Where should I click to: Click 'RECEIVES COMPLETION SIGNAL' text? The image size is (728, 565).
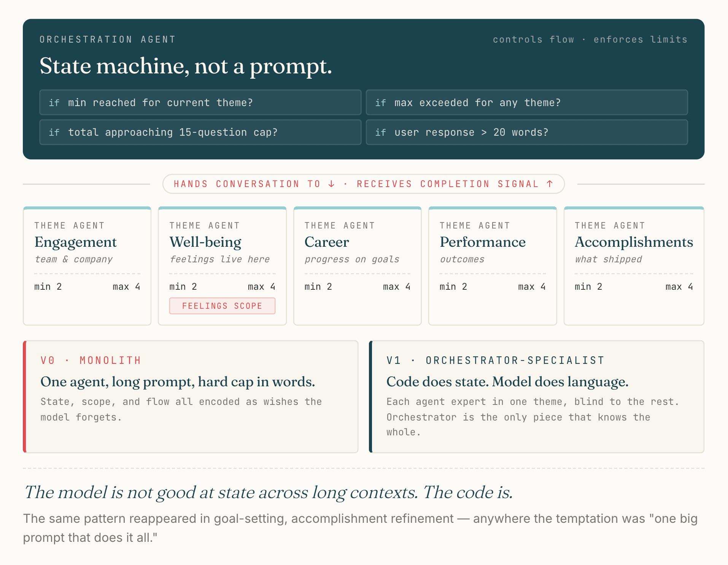click(448, 184)
